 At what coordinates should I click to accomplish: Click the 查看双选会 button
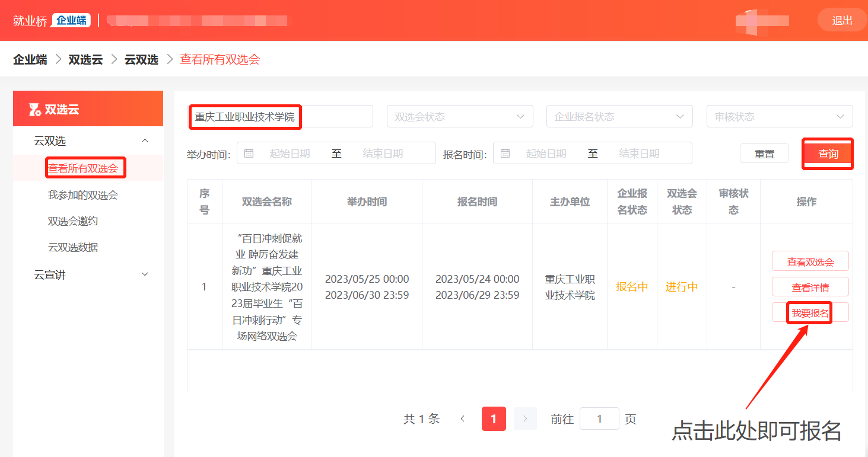pos(810,261)
